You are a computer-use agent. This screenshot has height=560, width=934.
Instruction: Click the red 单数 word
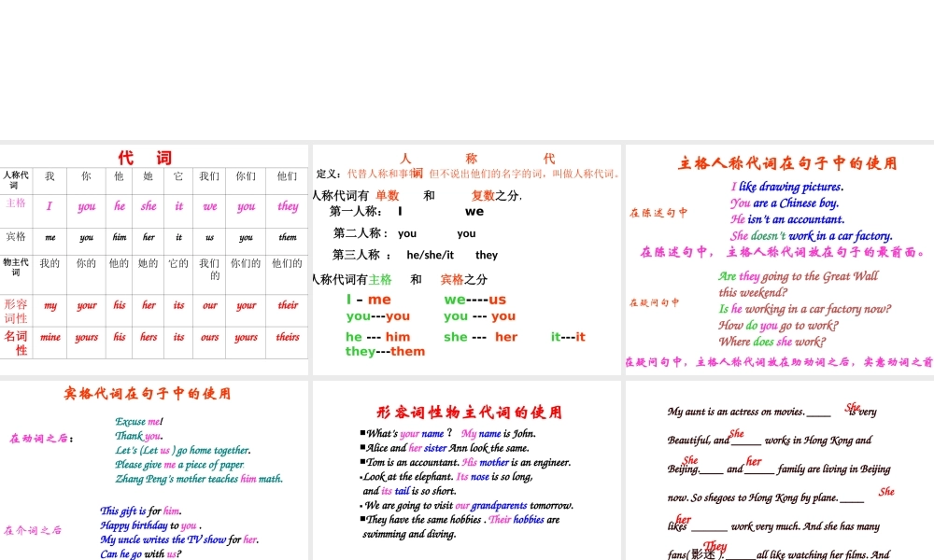pos(387,196)
